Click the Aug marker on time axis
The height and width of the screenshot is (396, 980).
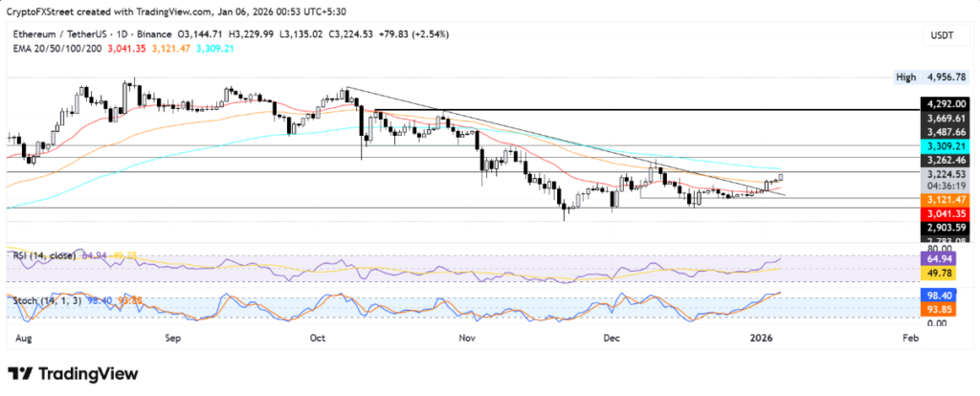click(24, 338)
